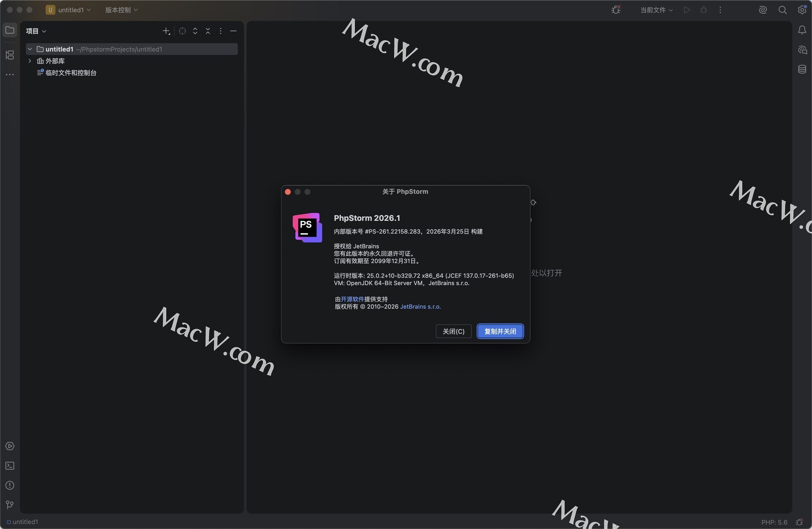Toggle the Project tool window folder icon

(x=10, y=30)
